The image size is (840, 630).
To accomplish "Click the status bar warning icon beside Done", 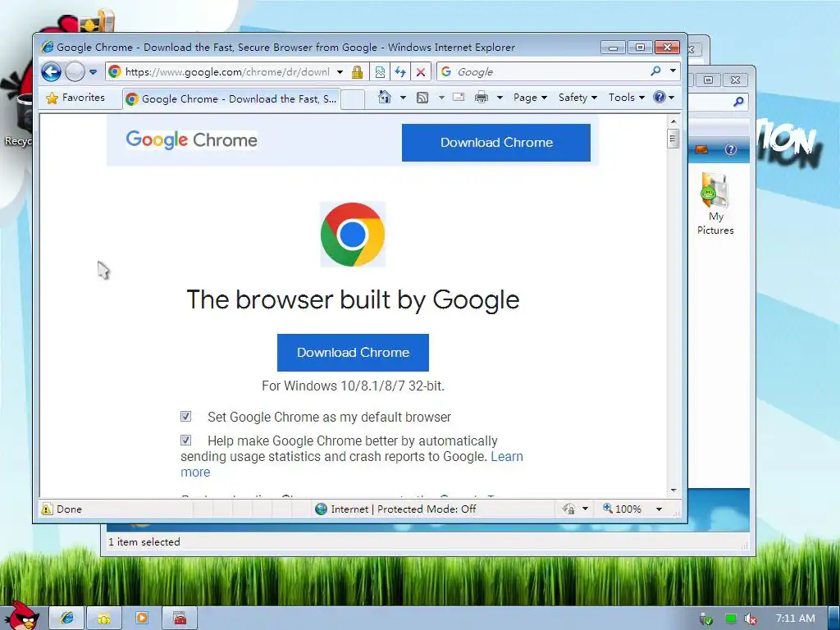I will click(47, 509).
